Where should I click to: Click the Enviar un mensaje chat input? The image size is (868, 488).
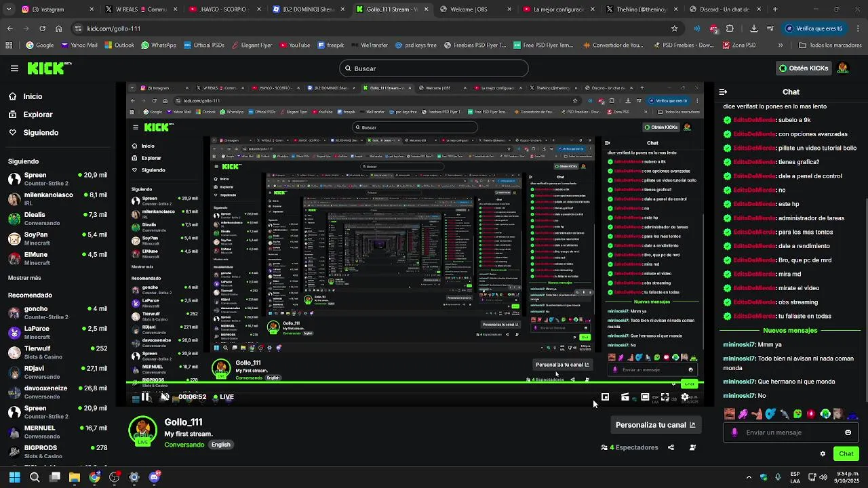[790, 432]
